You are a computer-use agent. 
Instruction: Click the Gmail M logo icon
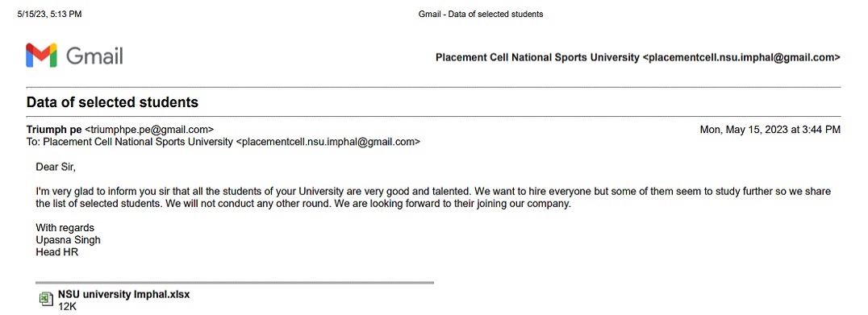point(41,56)
